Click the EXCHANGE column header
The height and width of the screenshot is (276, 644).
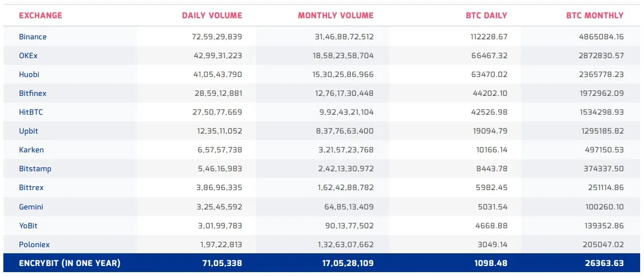(x=41, y=16)
